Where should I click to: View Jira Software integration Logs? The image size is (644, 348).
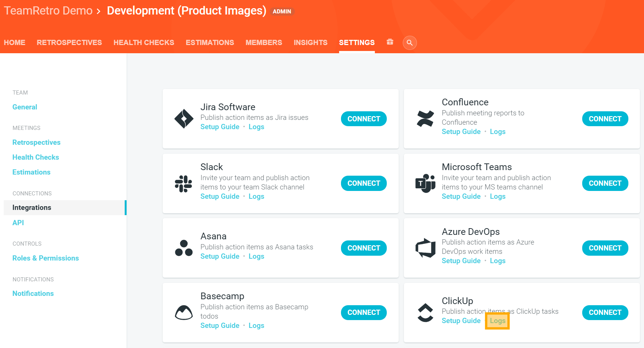256,127
